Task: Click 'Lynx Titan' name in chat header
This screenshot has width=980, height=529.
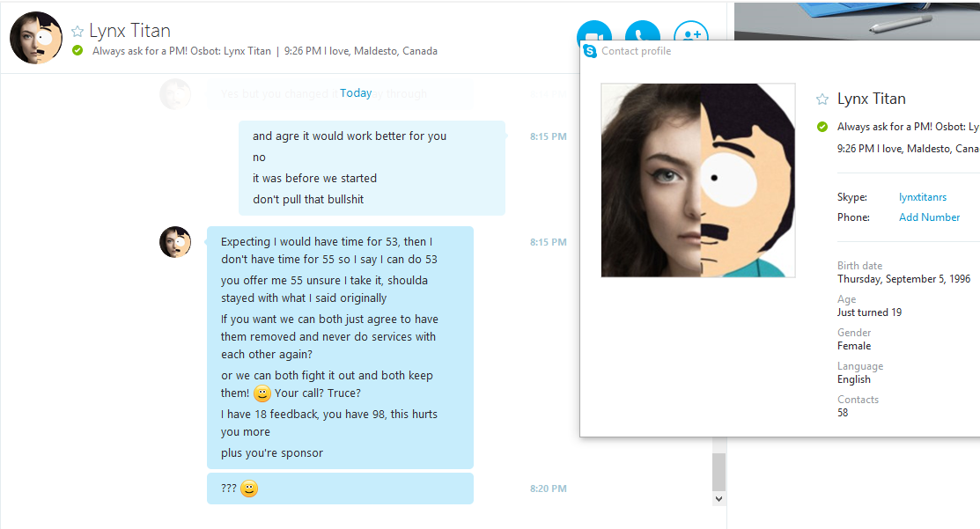Action: point(130,31)
